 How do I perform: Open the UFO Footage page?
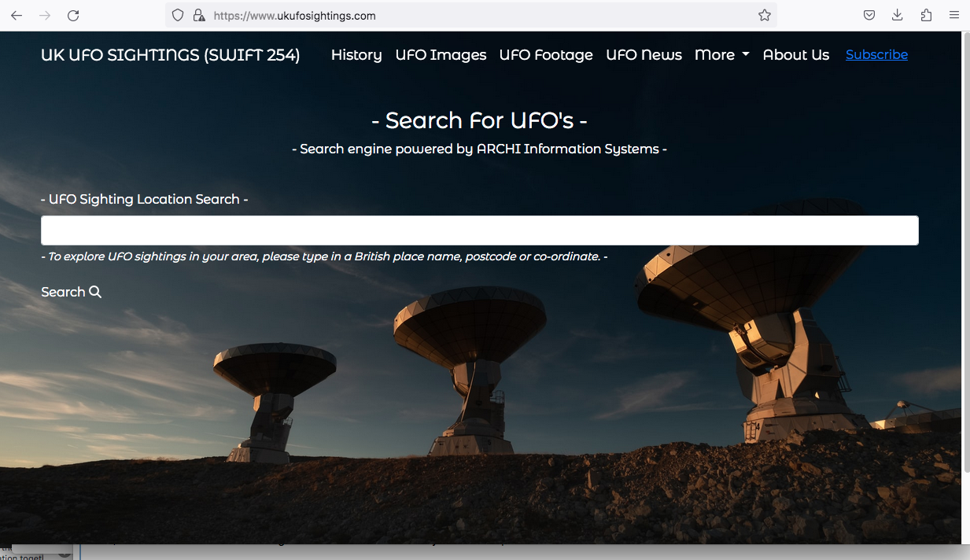pos(546,55)
